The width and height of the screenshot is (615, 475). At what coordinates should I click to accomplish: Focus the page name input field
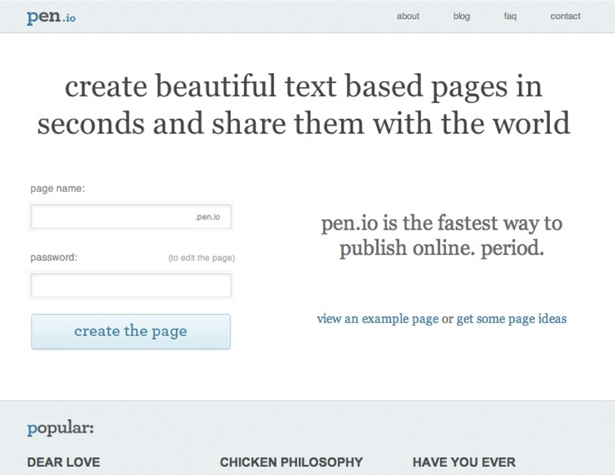click(x=131, y=217)
